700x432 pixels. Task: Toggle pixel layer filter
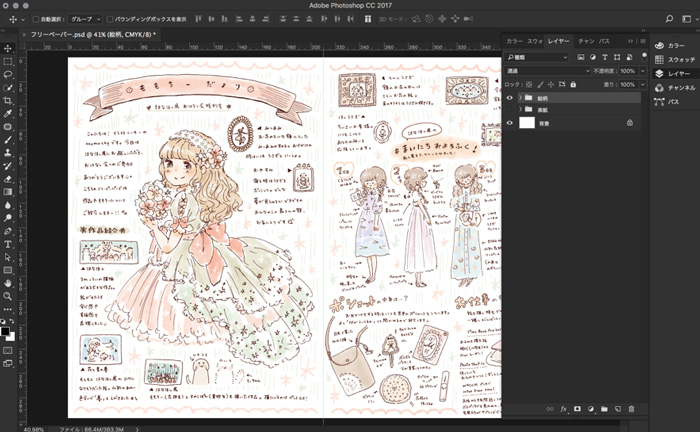tap(580, 57)
